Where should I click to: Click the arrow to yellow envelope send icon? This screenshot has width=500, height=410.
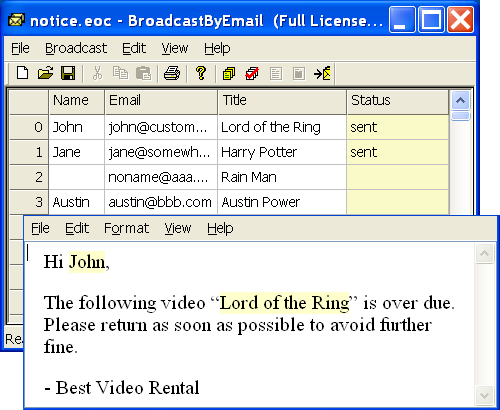322,74
